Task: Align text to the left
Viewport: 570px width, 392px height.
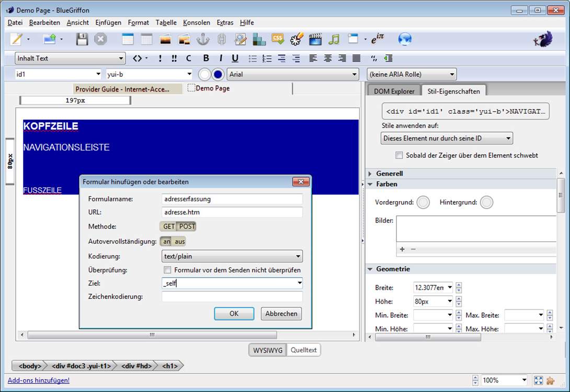Action: [313, 58]
